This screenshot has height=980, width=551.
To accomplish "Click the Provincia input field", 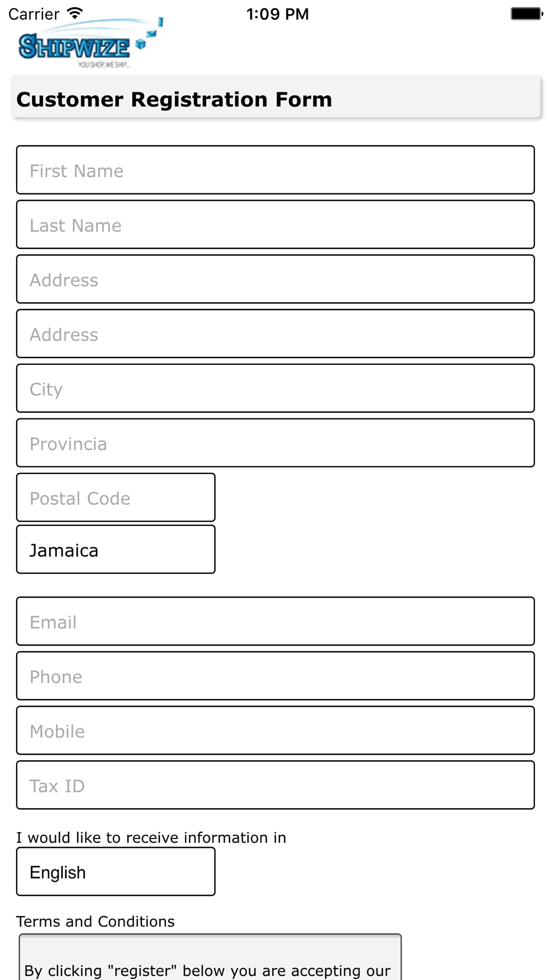I will [x=275, y=443].
